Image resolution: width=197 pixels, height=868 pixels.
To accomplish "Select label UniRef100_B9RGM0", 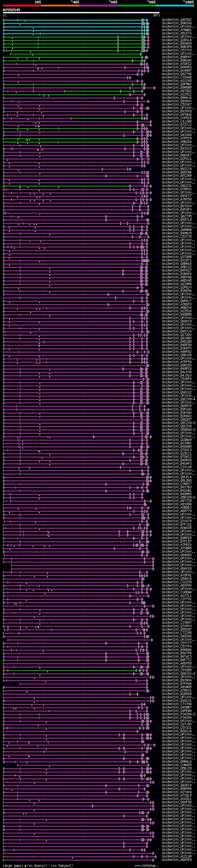I will click(177, 61).
